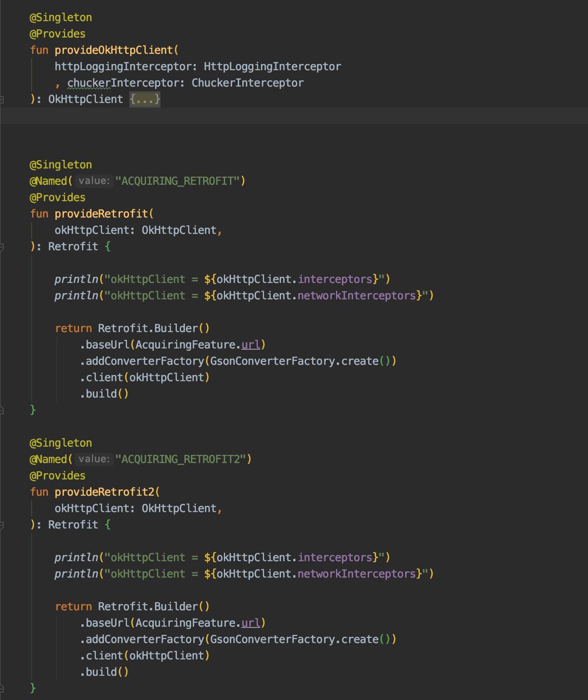Click the closing brace of provideRetrofit2

point(33,688)
